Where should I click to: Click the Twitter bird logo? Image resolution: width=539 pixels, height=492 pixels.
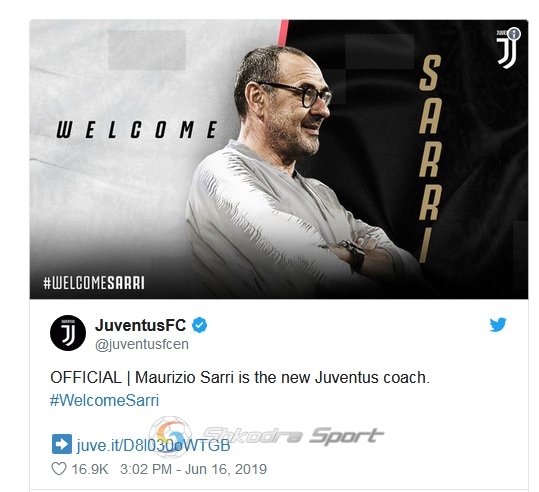pos(498,325)
